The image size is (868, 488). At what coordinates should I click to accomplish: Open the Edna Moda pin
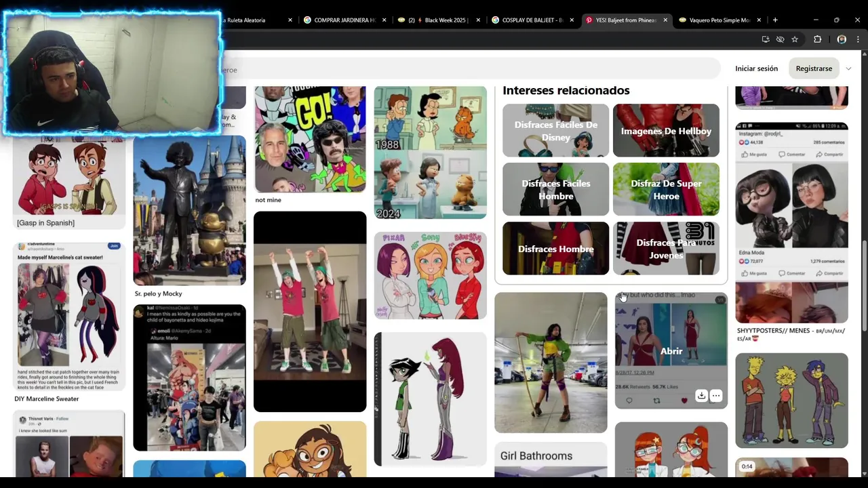pyautogui.click(x=791, y=222)
